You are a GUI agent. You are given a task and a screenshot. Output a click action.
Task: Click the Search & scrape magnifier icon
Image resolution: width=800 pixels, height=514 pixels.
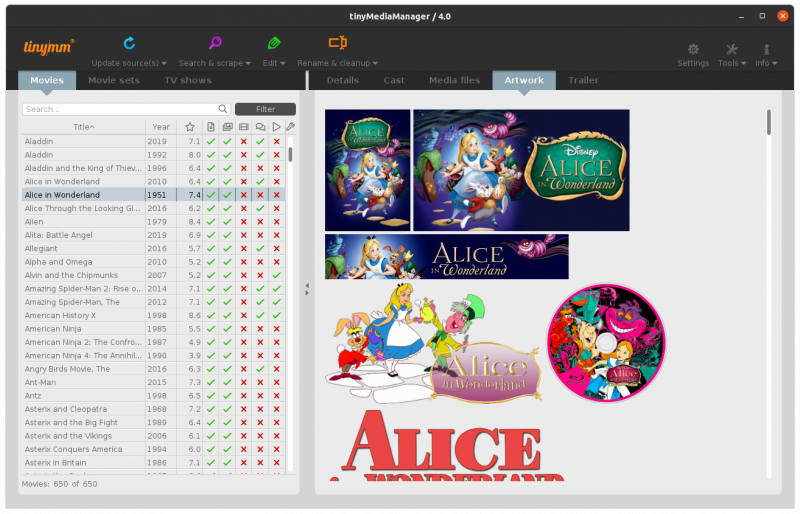215,43
